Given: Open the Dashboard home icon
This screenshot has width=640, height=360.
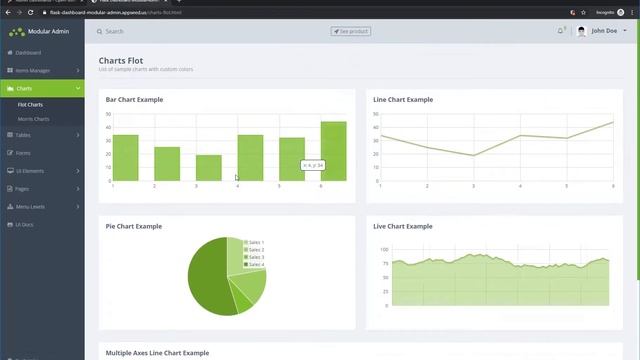Looking at the screenshot, I should [x=10, y=53].
